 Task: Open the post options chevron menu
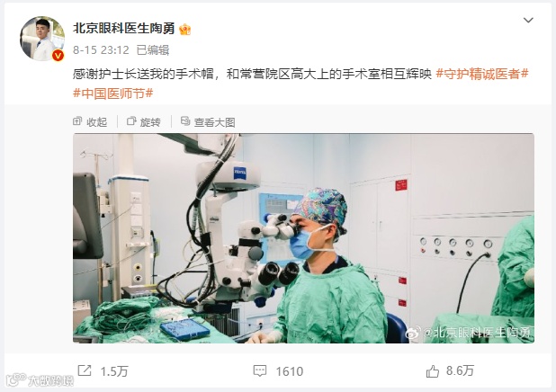[528, 20]
